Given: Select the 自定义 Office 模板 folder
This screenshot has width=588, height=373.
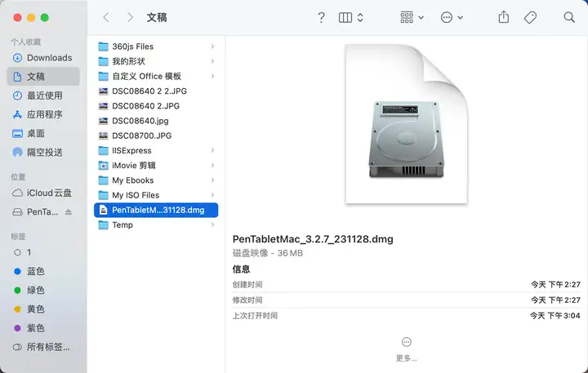Looking at the screenshot, I should (156, 76).
